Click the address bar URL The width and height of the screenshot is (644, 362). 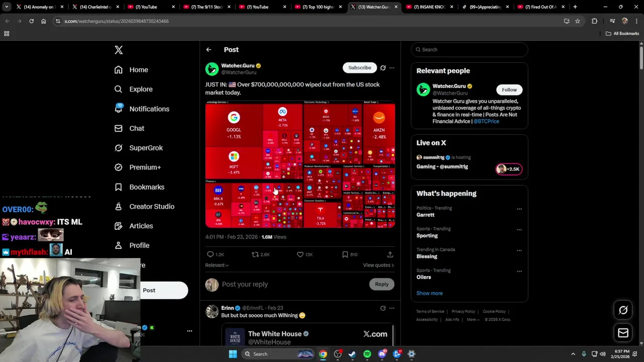(x=117, y=21)
